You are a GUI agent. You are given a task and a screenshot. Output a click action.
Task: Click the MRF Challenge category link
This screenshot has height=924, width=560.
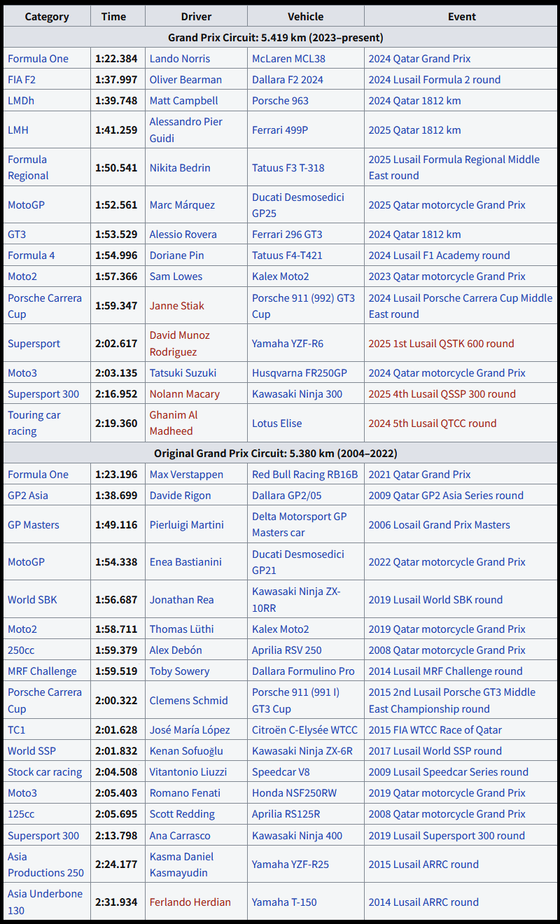pos(42,671)
